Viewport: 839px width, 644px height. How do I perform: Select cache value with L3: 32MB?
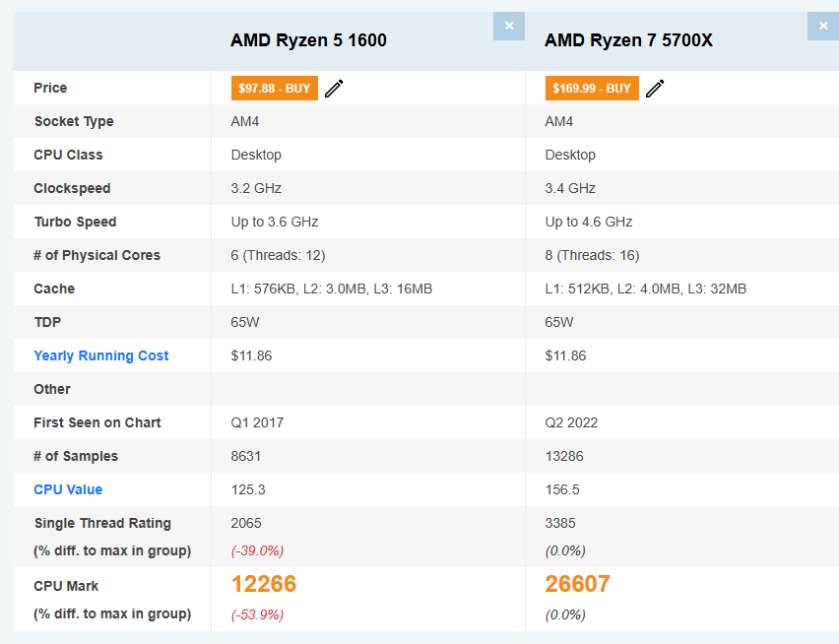click(x=646, y=289)
